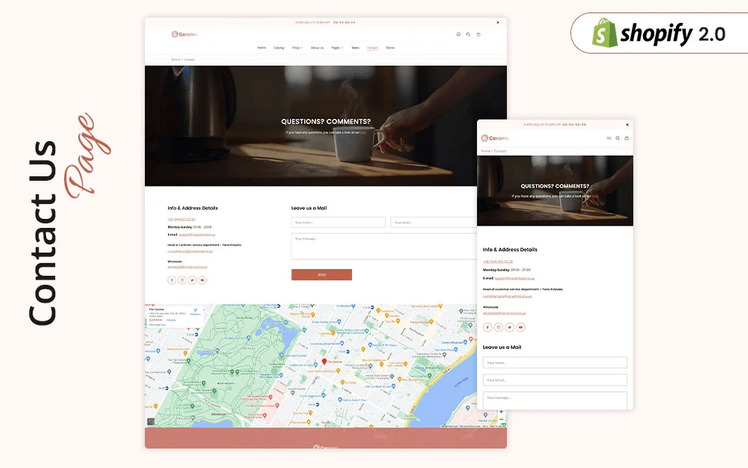Open Catalog in the navigation menu
This screenshot has height=468, width=748.
coord(279,48)
